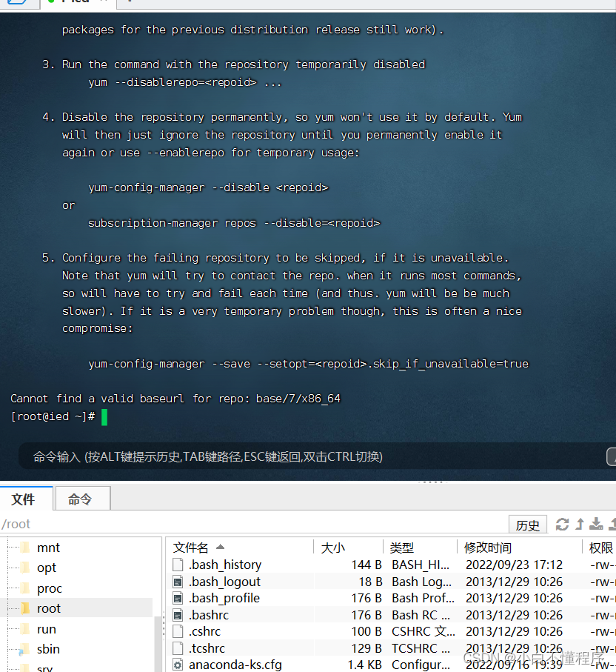This screenshot has height=672, width=616.
Task: Click the command input bar at the bottom
Action: point(296,457)
